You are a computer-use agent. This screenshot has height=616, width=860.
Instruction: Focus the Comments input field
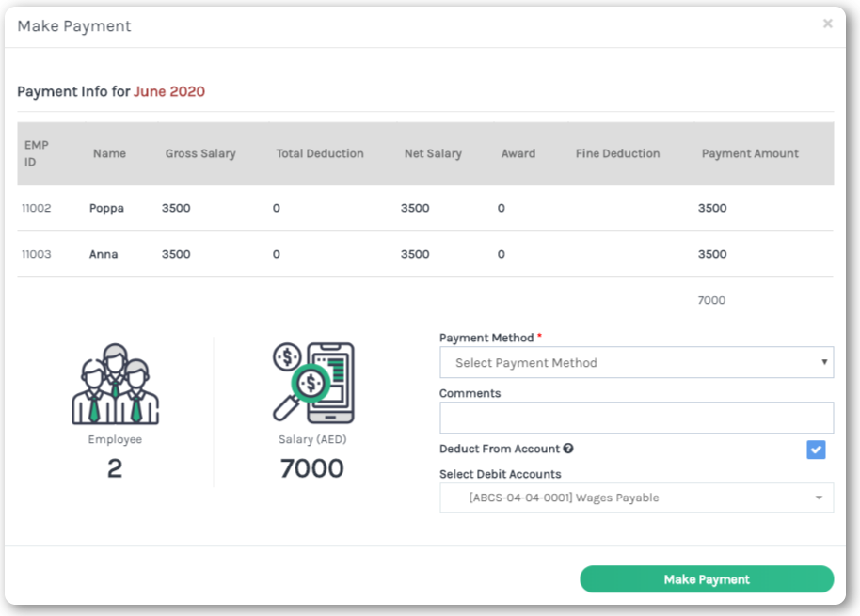(x=636, y=418)
